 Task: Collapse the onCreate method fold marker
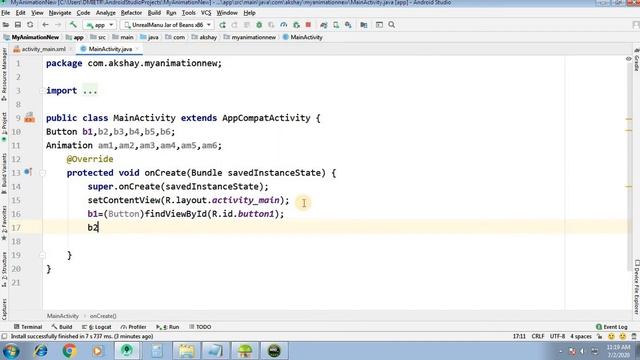point(42,173)
